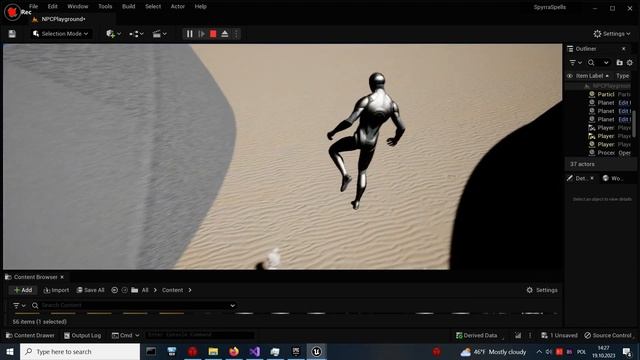Open the Blueprints dropdown in the toolbar
The image size is (640, 360).
click(x=136, y=34)
